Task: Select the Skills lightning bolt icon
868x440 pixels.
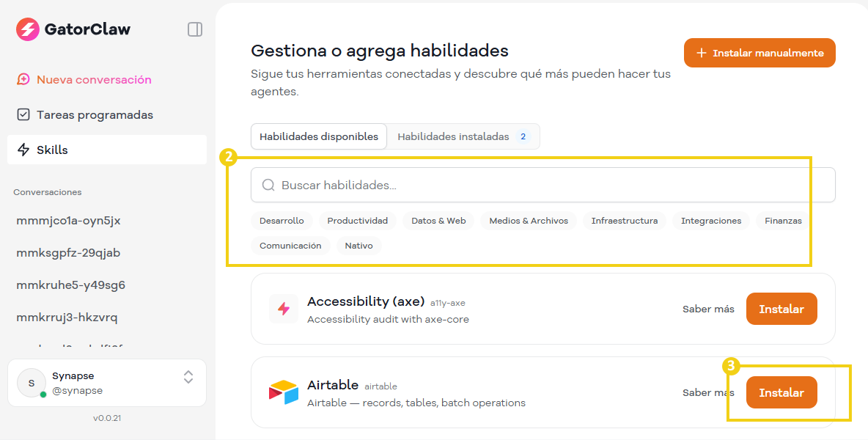Action: click(23, 150)
